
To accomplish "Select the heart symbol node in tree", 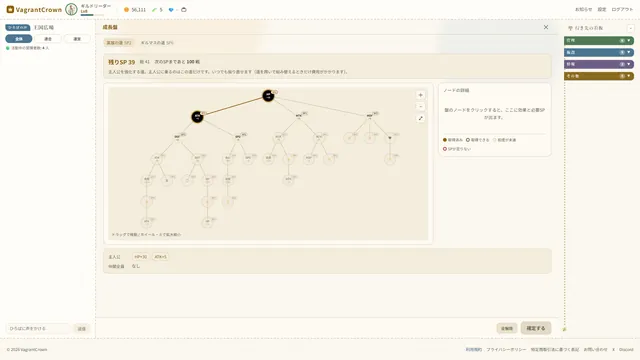I will [x=390, y=138].
